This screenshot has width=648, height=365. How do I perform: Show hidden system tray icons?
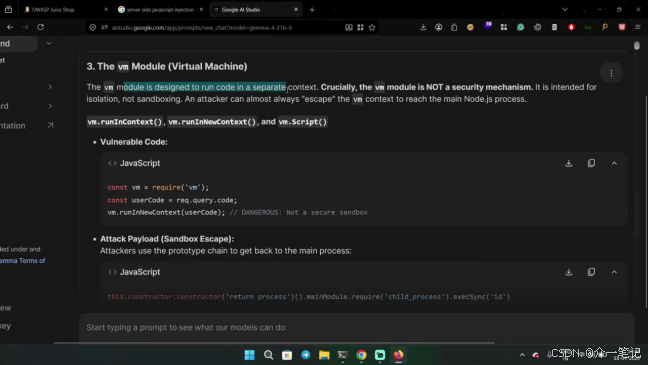tap(522, 355)
